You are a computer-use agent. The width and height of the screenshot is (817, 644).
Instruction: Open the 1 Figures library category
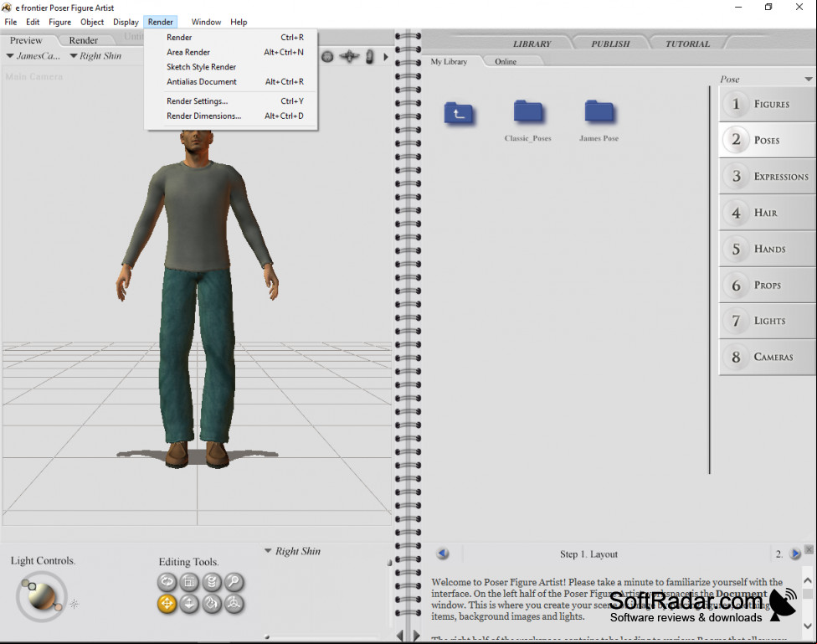(x=768, y=105)
